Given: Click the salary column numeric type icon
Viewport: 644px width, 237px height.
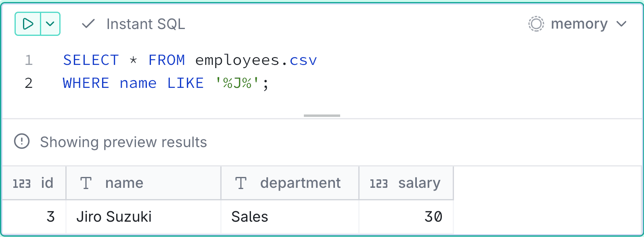Looking at the screenshot, I should [x=378, y=183].
